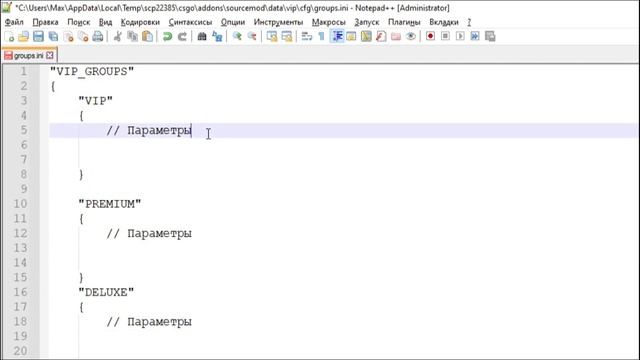Click the Close file toolbar icon
The width and height of the screenshot is (640, 360).
click(68, 37)
